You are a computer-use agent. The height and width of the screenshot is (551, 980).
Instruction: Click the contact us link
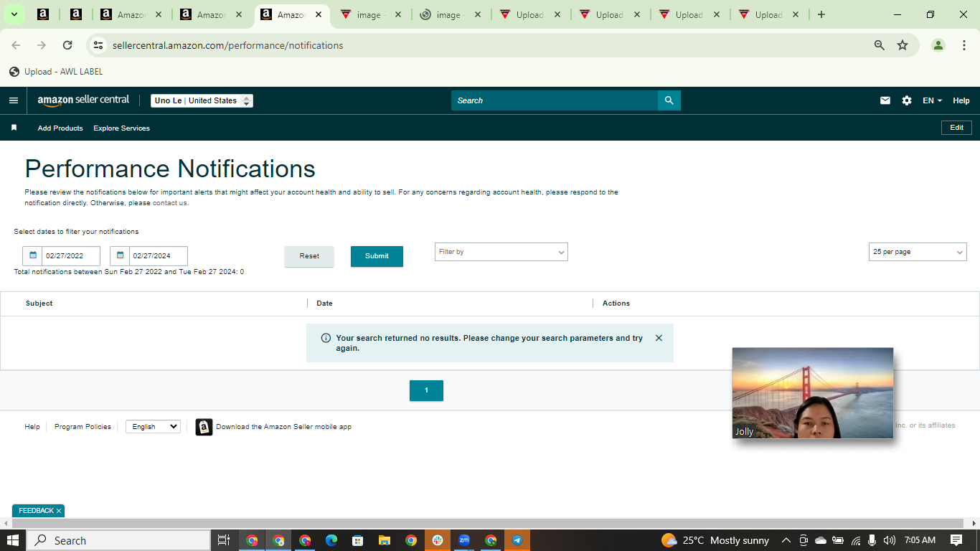tap(169, 203)
